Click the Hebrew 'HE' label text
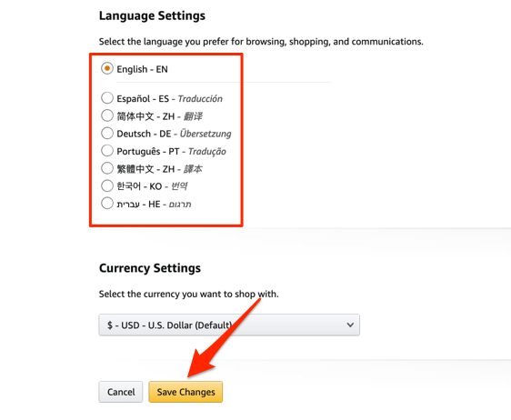Viewport: 511px width, 420px height. [138, 204]
